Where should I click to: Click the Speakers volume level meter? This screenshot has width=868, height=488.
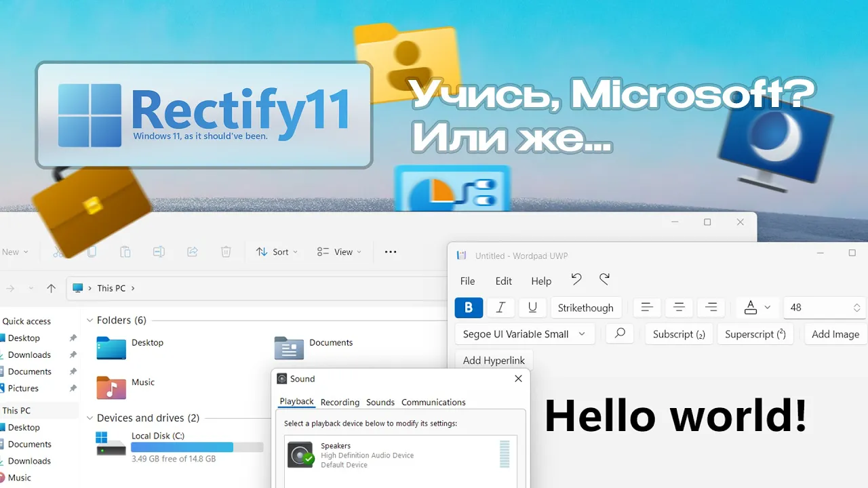tap(504, 454)
